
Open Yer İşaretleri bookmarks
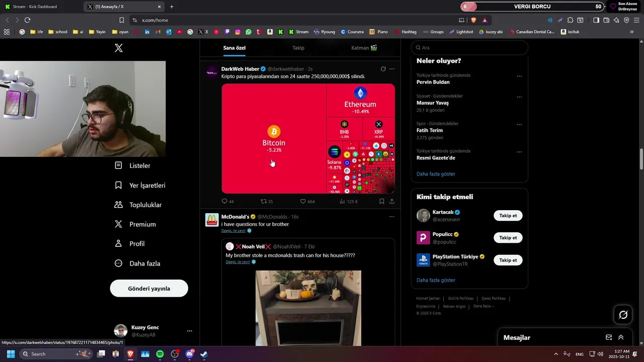(x=140, y=185)
